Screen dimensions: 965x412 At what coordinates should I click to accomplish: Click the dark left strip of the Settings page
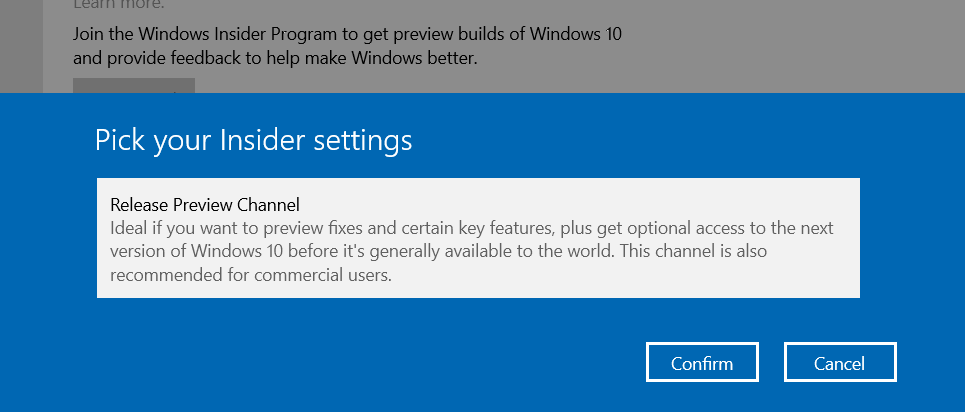20,45
